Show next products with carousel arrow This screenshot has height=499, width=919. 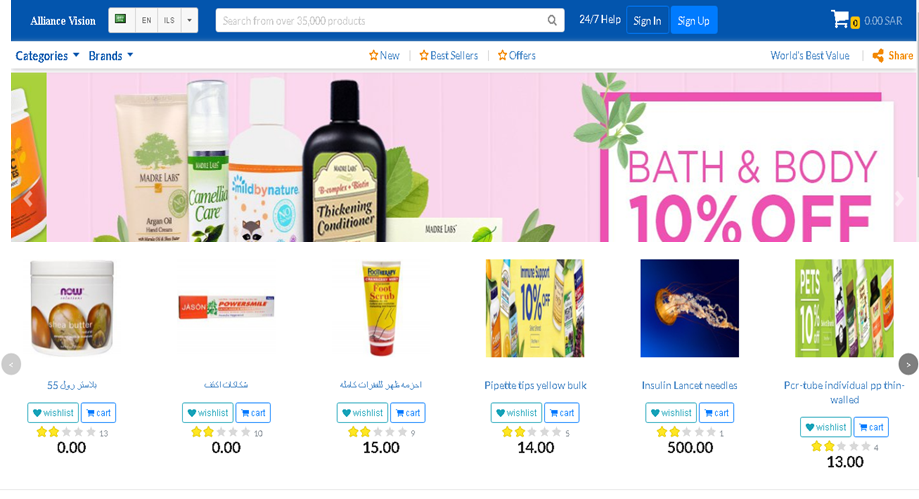[908, 364]
